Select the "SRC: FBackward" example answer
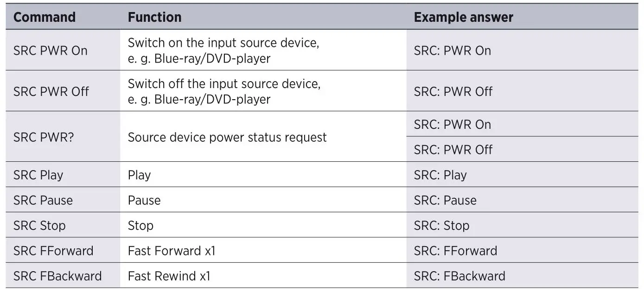 click(x=459, y=276)
